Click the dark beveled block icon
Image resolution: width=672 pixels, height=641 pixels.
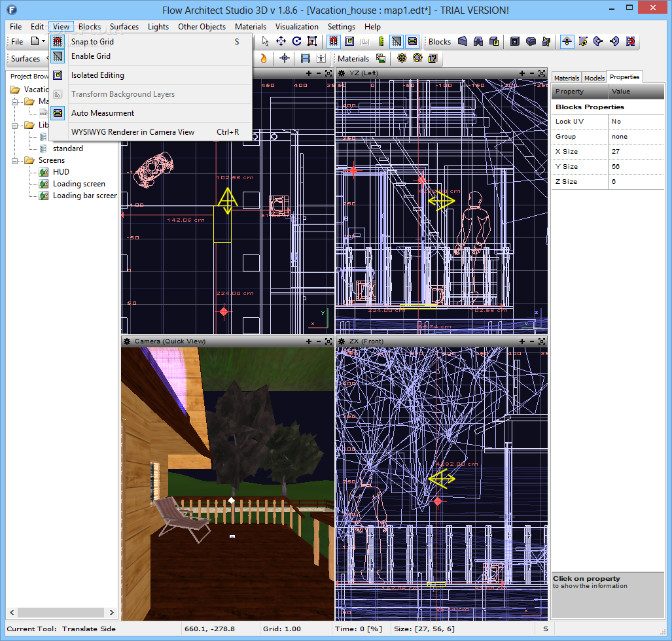(531, 41)
